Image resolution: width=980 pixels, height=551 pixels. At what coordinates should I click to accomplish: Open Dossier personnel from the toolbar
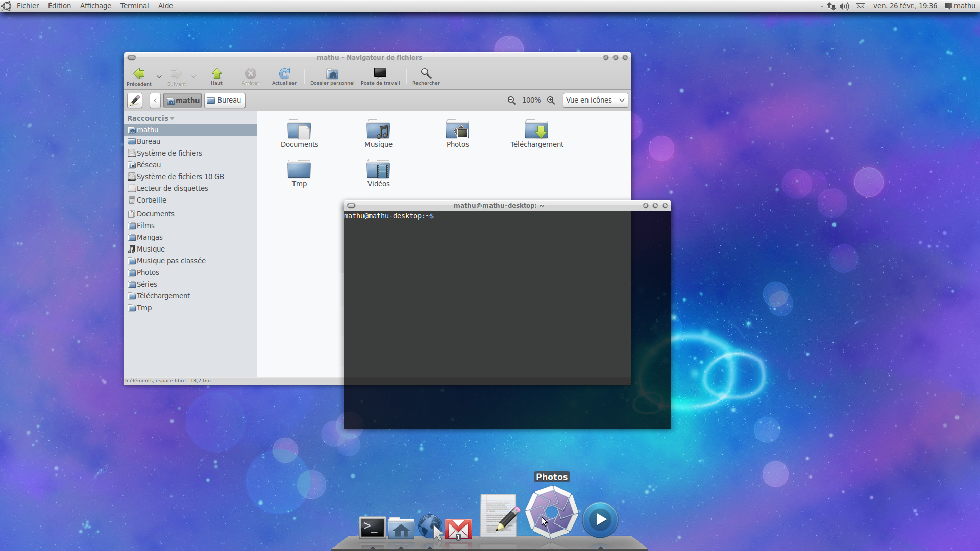[x=332, y=77]
